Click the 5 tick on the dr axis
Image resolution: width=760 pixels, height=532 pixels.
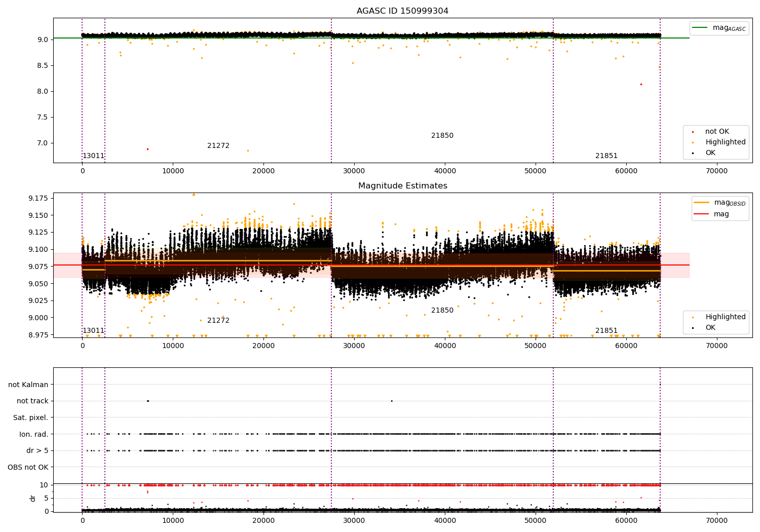coord(46,499)
